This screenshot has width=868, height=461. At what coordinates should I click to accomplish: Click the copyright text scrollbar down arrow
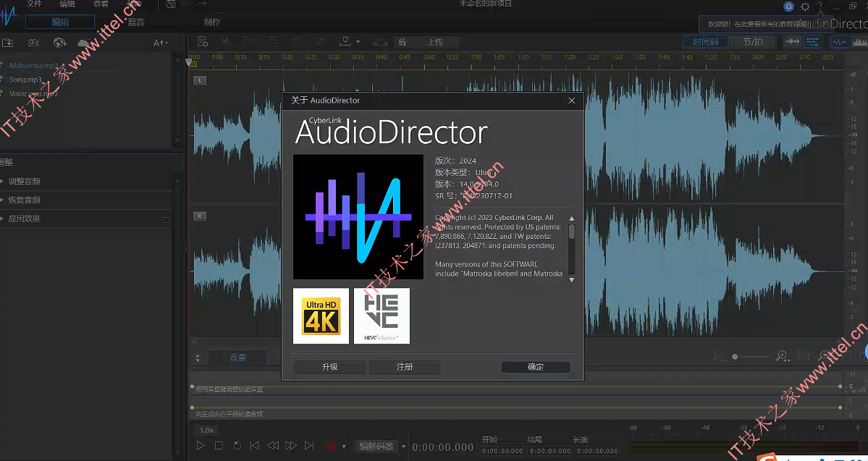point(572,280)
